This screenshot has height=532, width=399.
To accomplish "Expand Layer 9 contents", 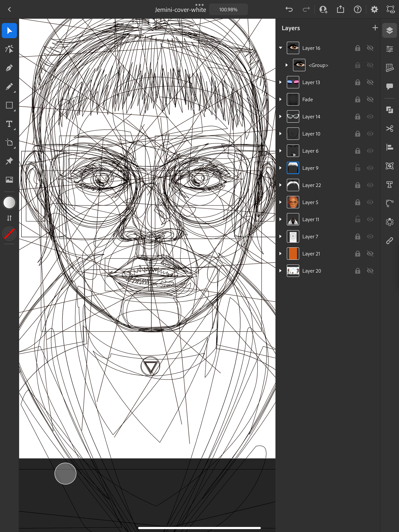I will [280, 168].
